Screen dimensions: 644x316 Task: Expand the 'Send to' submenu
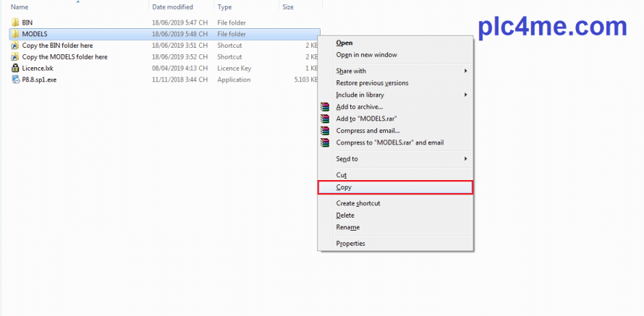465,158
